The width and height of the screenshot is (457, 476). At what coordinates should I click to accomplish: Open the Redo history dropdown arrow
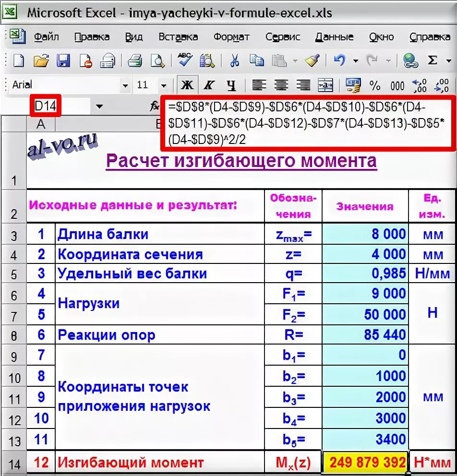388,61
